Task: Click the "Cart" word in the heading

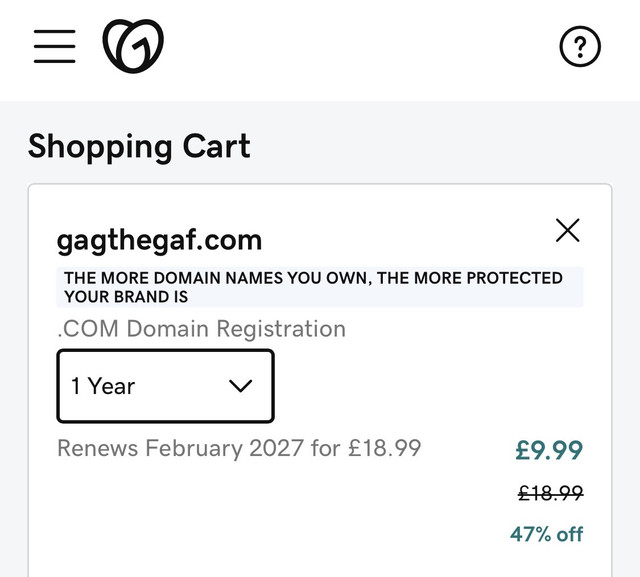Action: pyautogui.click(x=216, y=146)
